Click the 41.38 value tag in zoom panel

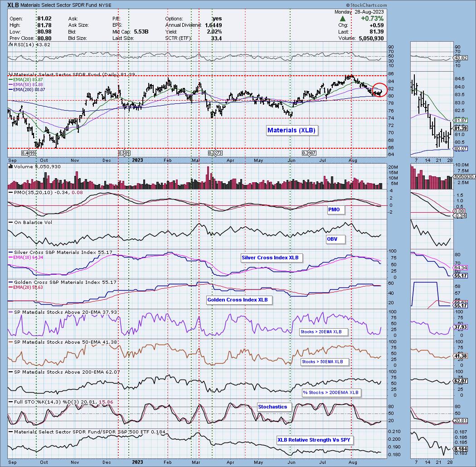[461, 356]
